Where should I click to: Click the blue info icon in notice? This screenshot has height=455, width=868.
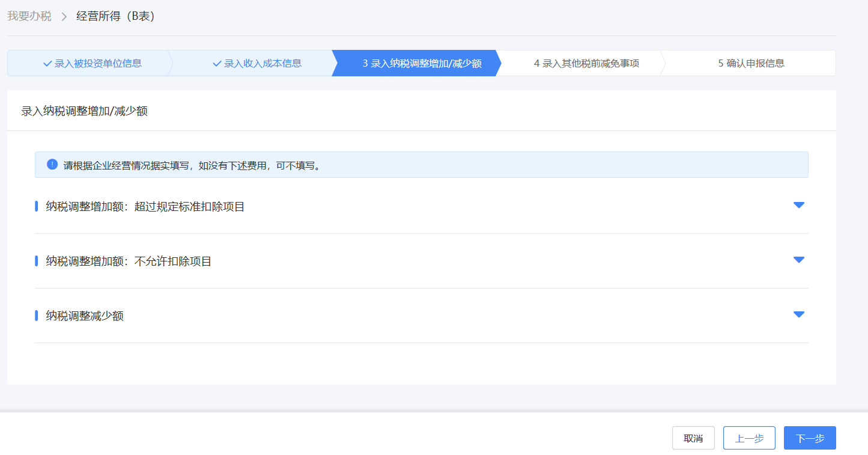tap(52, 164)
